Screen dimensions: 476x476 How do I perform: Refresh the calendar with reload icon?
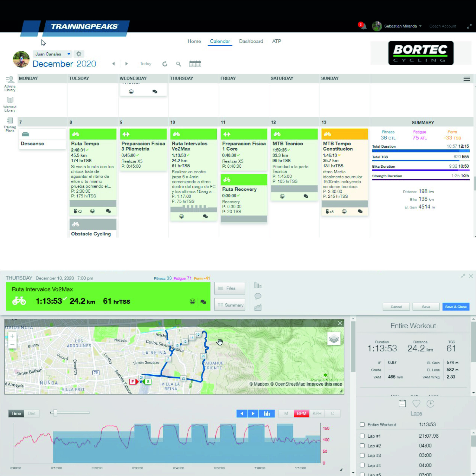[x=165, y=64]
